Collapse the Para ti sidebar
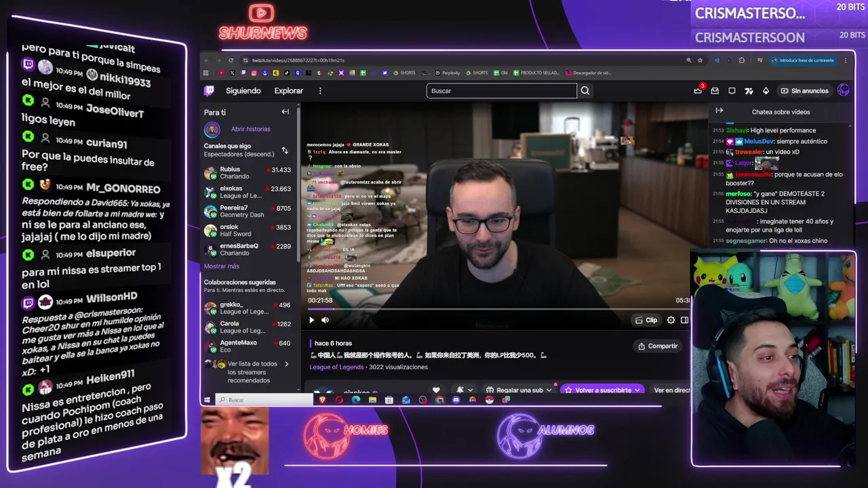 point(285,112)
